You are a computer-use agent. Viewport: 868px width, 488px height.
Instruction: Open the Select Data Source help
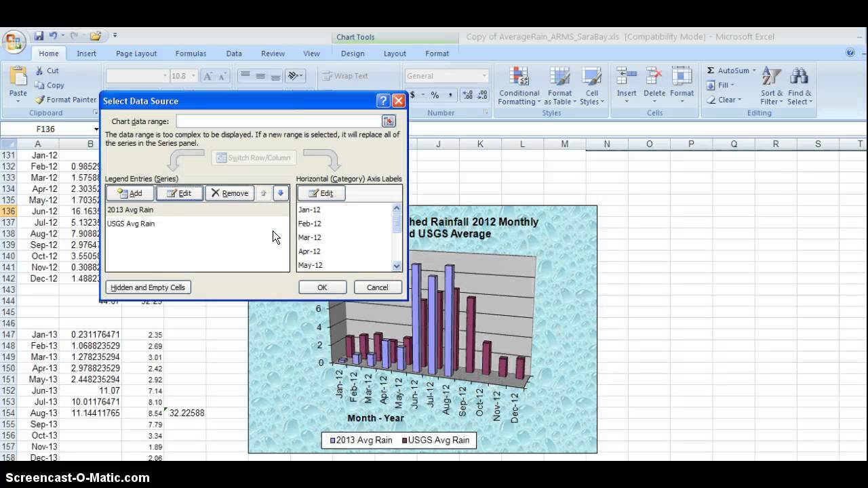(x=383, y=100)
